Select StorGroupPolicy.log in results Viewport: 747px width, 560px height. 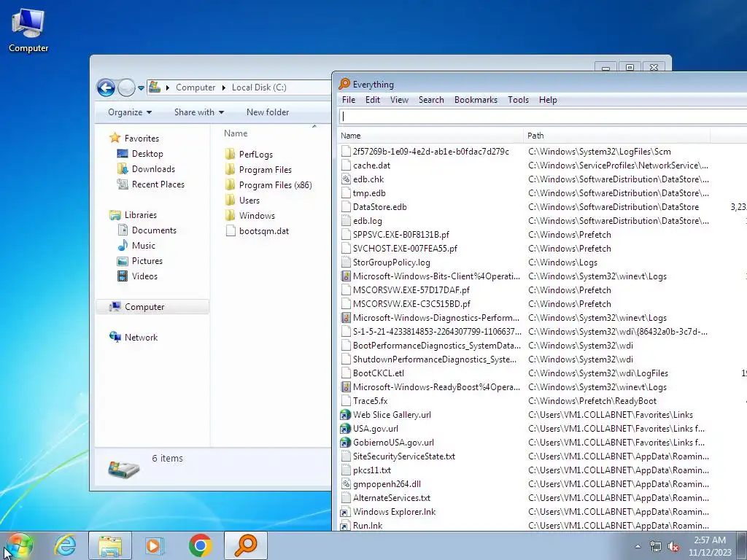(x=392, y=262)
